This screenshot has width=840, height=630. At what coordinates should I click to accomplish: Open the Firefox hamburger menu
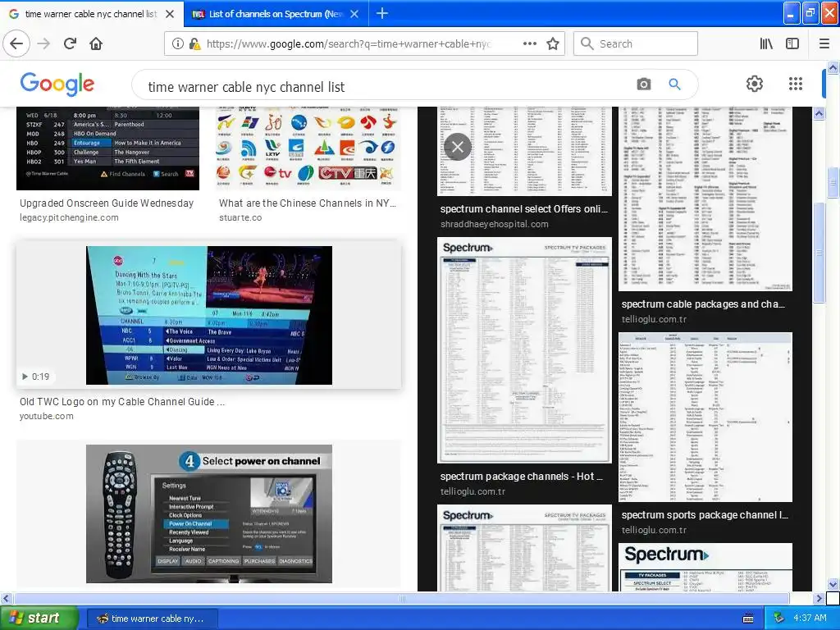pos(824,43)
